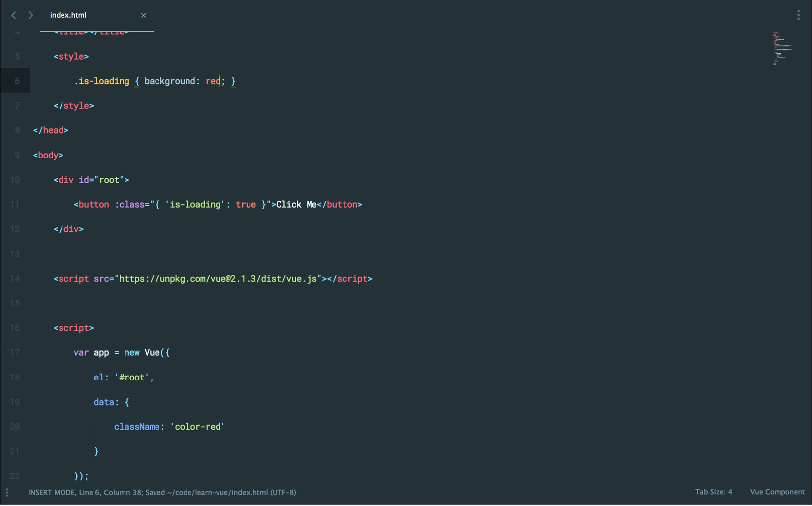Click line number 14 in the gutter
The width and height of the screenshot is (812, 506).
pyautogui.click(x=15, y=279)
